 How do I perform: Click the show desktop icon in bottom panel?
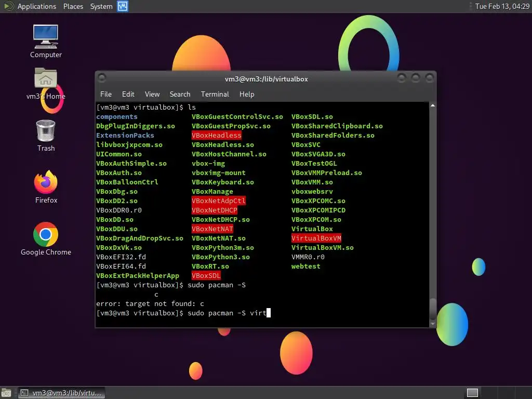pyautogui.click(x=6, y=393)
